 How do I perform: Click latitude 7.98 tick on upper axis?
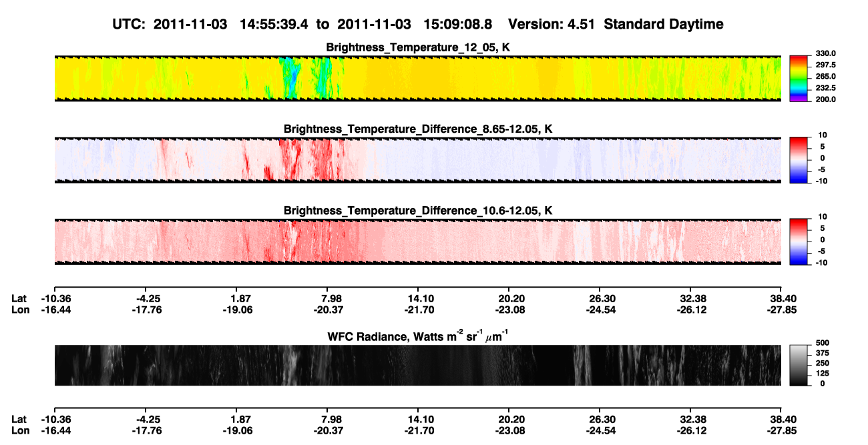[x=331, y=298]
